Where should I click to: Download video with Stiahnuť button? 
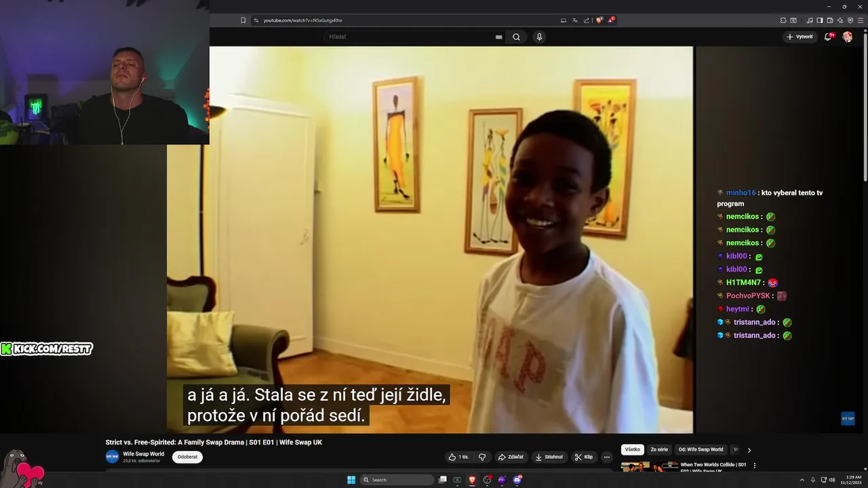click(x=549, y=457)
